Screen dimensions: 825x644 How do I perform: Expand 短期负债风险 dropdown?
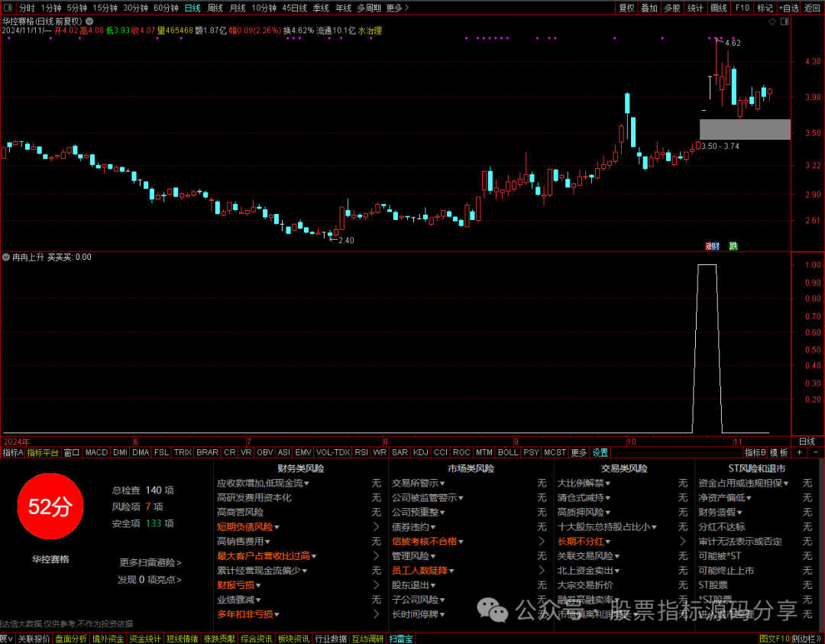coord(277,527)
